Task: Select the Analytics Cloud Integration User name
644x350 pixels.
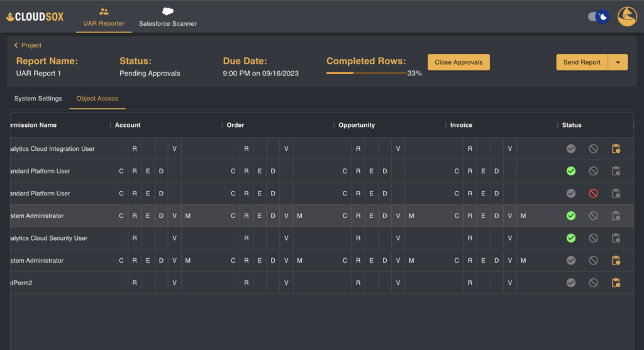Action: point(52,149)
